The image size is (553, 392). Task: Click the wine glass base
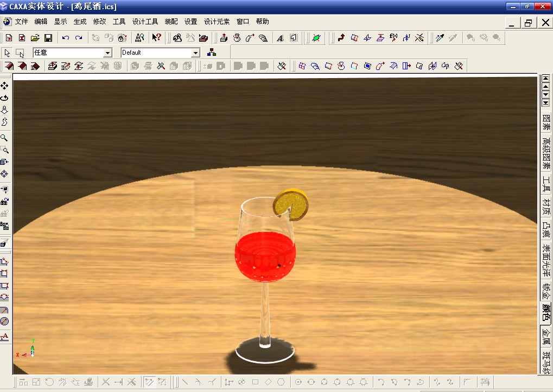pyautogui.click(x=265, y=351)
